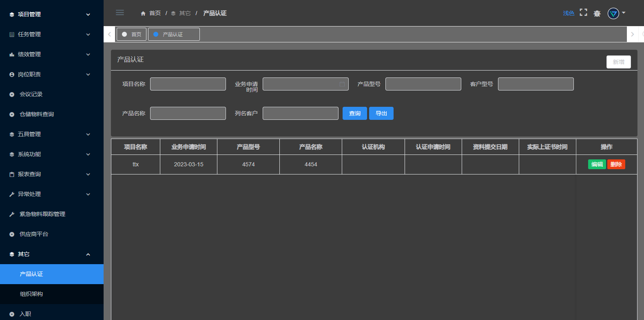The width and height of the screenshot is (644, 320).
Task: Expand 项目管理 menu chevron
Action: [x=88, y=15]
